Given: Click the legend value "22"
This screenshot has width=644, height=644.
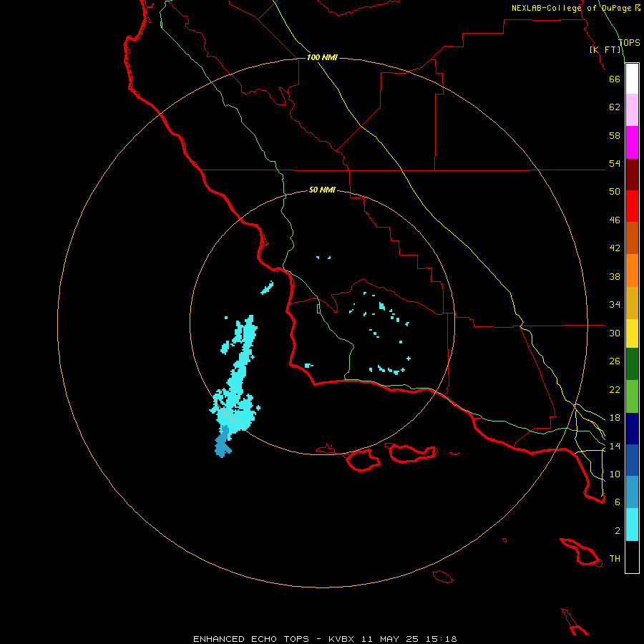Looking at the screenshot, I should click(x=615, y=389).
